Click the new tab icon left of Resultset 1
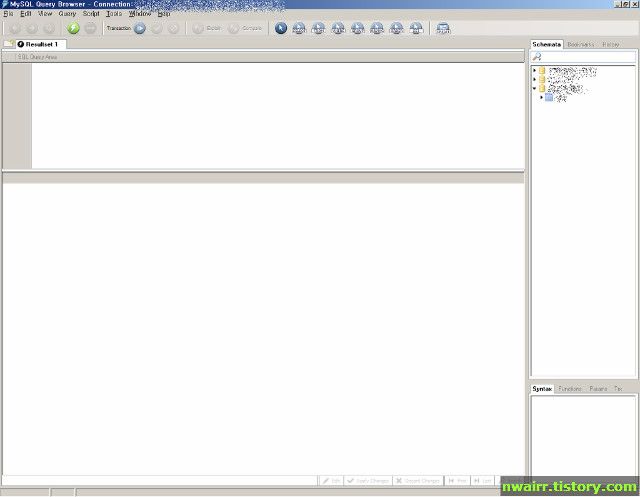This screenshot has width=640, height=497. pos(9,44)
